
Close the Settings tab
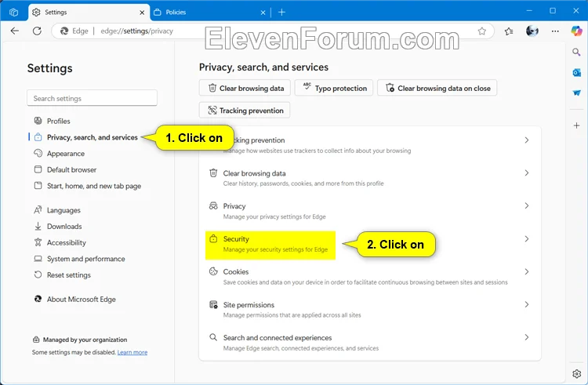142,13
